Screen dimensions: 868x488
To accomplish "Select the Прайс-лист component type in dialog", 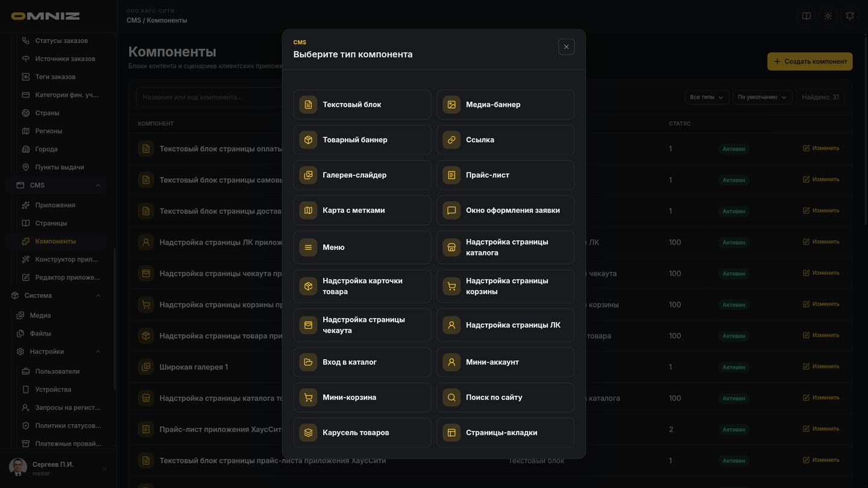I will tap(505, 175).
